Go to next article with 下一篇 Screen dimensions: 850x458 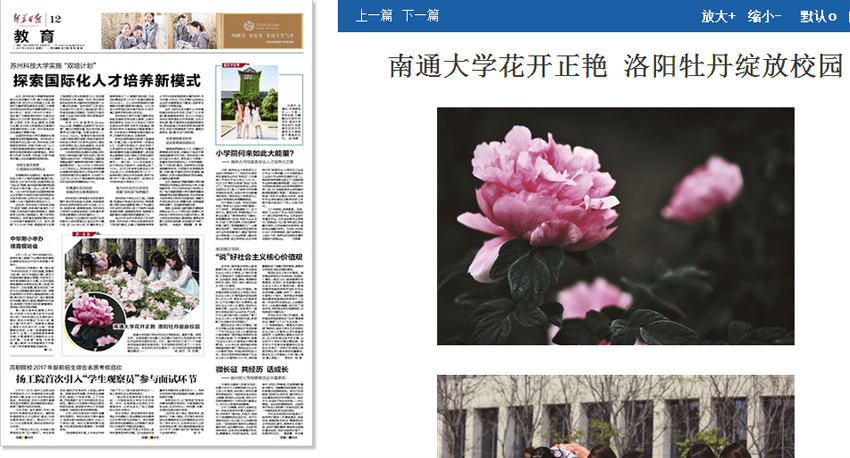click(420, 15)
